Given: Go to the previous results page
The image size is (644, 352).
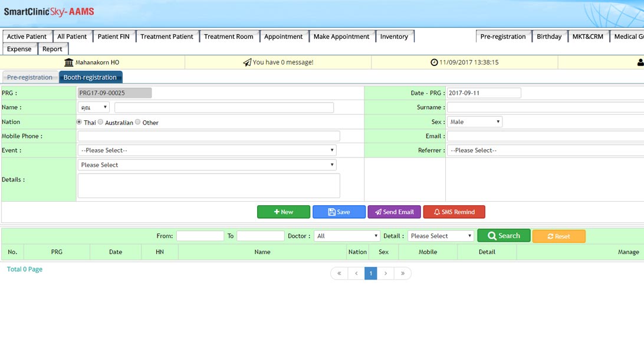Looking at the screenshot, I should [356, 274].
